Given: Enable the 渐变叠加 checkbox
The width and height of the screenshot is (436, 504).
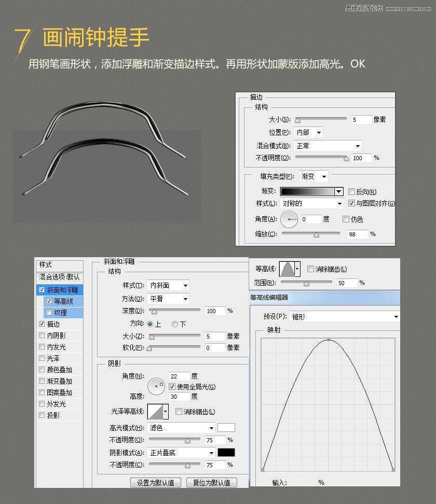Looking at the screenshot, I should coord(42,381).
